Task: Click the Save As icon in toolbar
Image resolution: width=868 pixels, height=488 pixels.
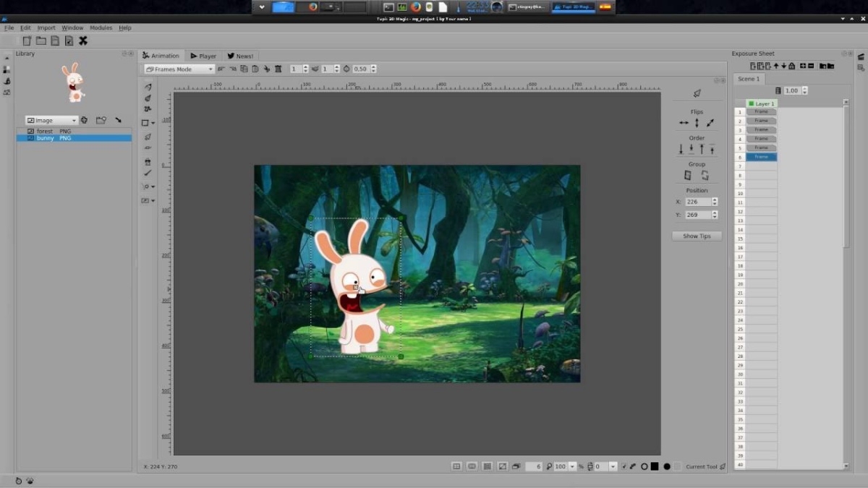Action: pos(69,40)
